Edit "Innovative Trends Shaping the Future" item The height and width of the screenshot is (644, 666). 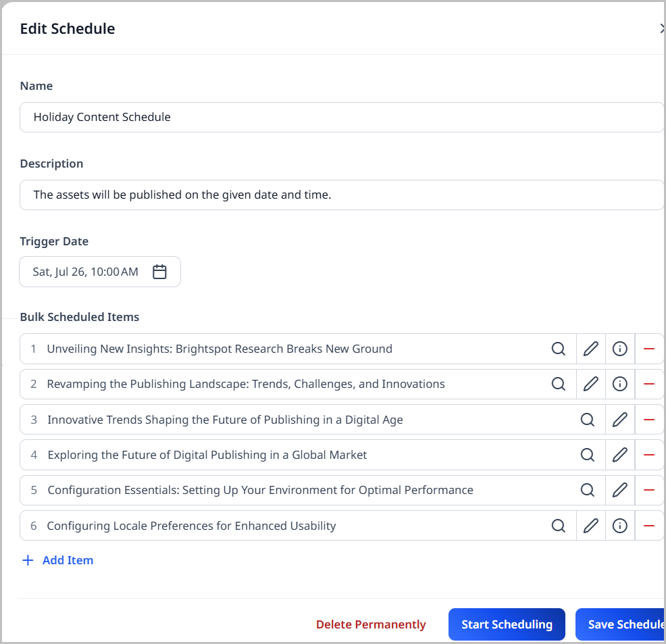[x=620, y=420]
